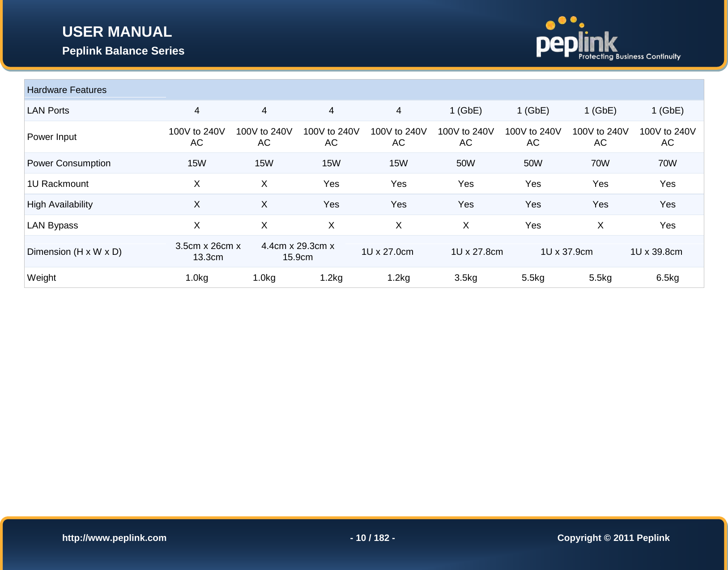The width and height of the screenshot is (728, 570).
Task: Select the Weight row label
Action: click(x=41, y=278)
